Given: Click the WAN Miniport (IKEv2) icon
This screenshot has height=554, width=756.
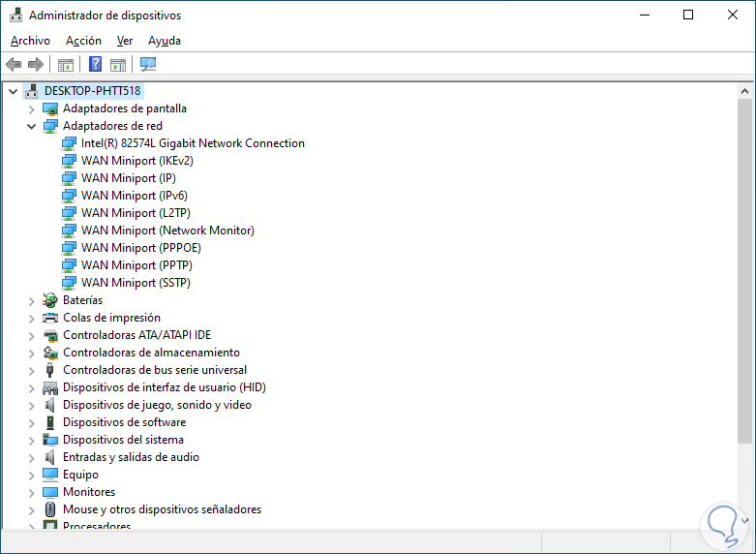Looking at the screenshot, I should point(69,161).
